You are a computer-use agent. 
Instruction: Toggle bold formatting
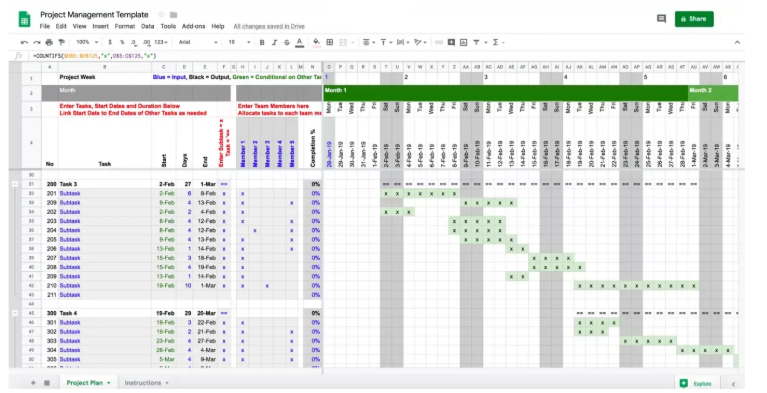coord(262,43)
